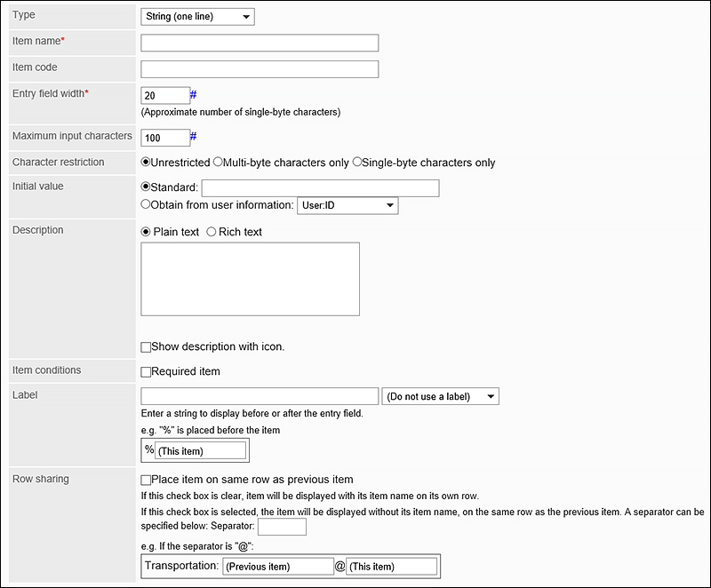The height and width of the screenshot is (588, 711).
Task: Click the "(Approximate number of single-byte characters)" note
Action: click(x=241, y=112)
